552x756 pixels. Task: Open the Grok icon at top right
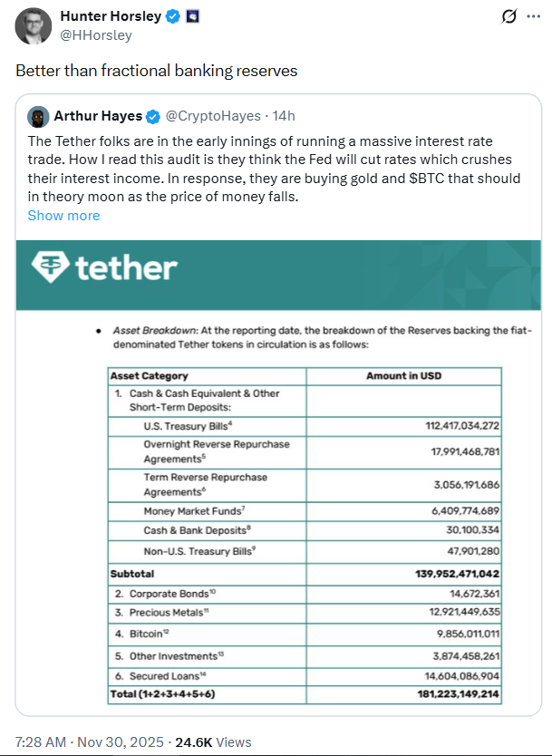509,17
